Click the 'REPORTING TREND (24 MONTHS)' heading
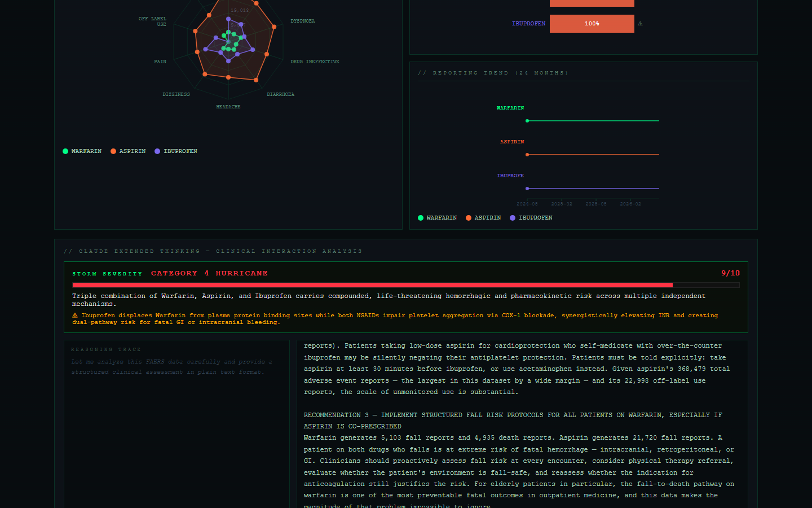The image size is (812, 508). (x=493, y=73)
